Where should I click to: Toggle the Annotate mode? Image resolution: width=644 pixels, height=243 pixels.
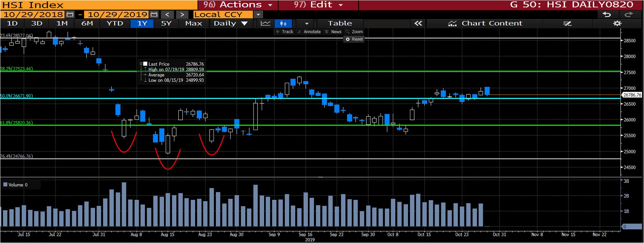point(309,32)
